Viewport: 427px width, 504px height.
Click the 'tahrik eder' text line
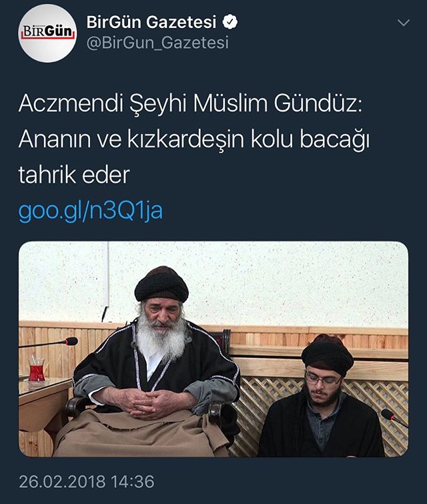click(74, 175)
